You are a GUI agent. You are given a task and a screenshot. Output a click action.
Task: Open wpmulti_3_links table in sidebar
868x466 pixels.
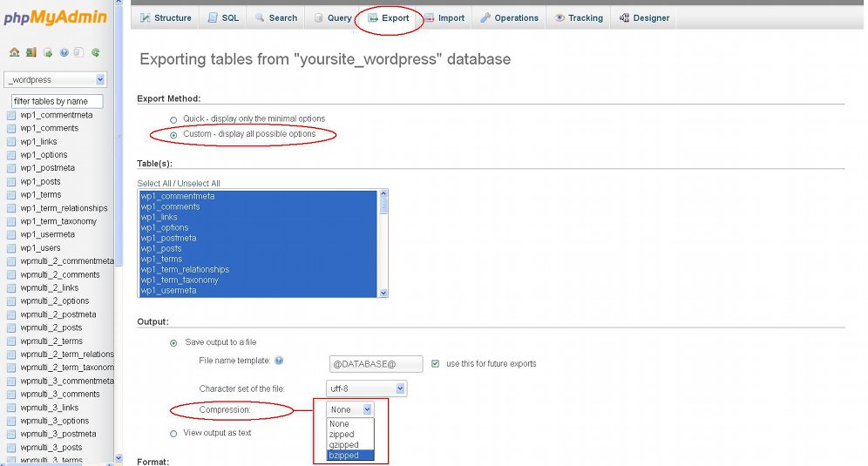(x=50, y=408)
